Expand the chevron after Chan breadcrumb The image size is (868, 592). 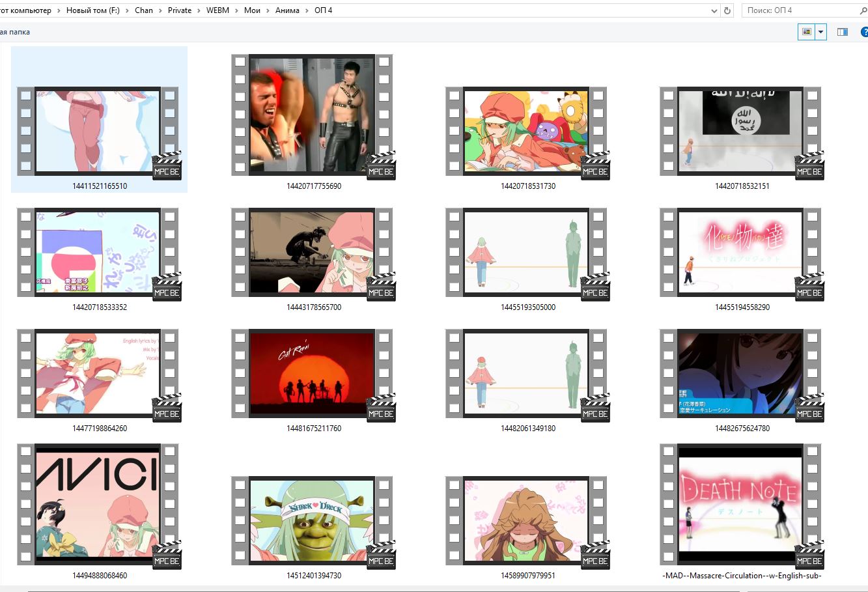pyautogui.click(x=160, y=10)
